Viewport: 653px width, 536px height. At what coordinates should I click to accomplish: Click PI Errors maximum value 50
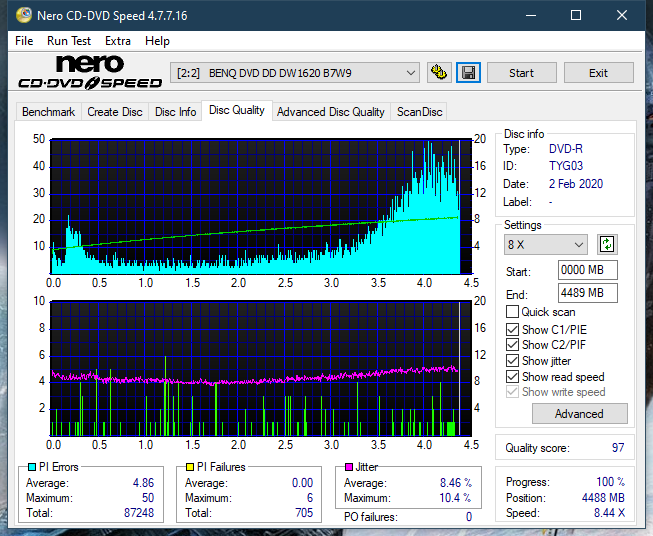(148, 498)
